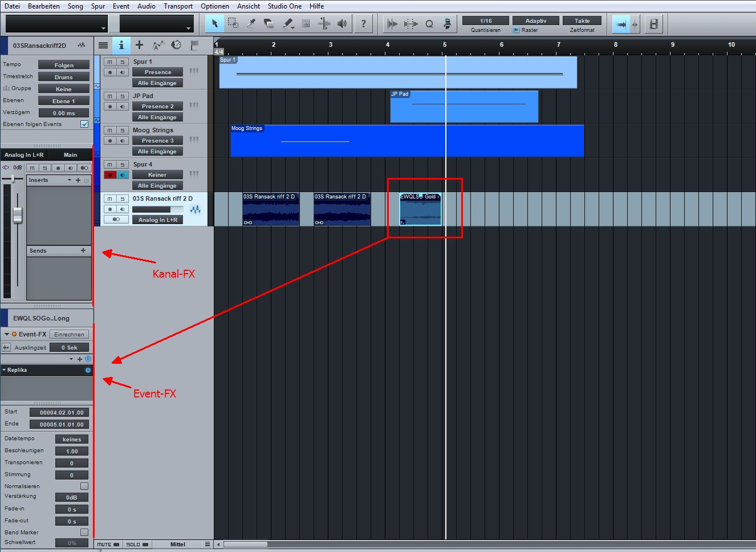Viewport: 756px width, 552px height.
Task: Record-arm the Moog Strings track
Action: coord(110,140)
